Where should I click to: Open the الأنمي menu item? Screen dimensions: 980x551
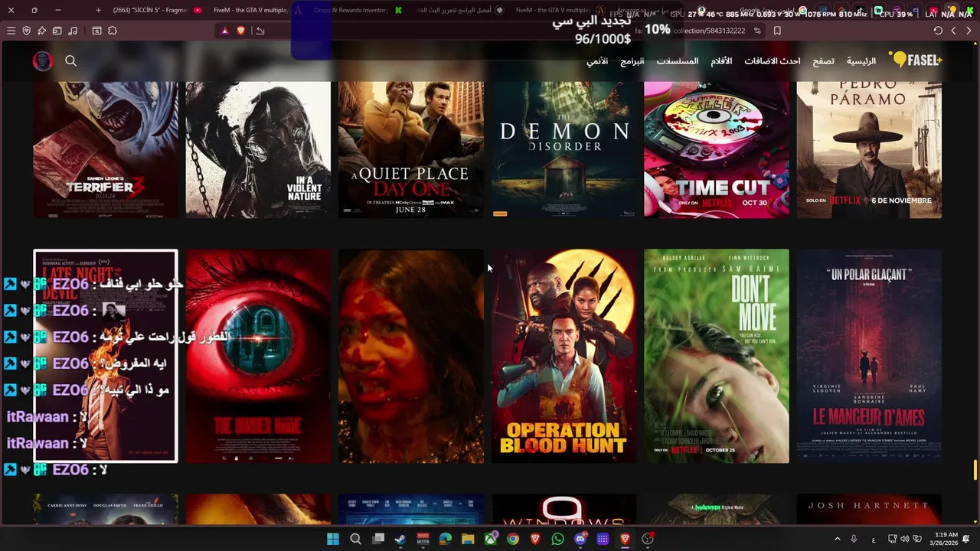[x=597, y=61]
